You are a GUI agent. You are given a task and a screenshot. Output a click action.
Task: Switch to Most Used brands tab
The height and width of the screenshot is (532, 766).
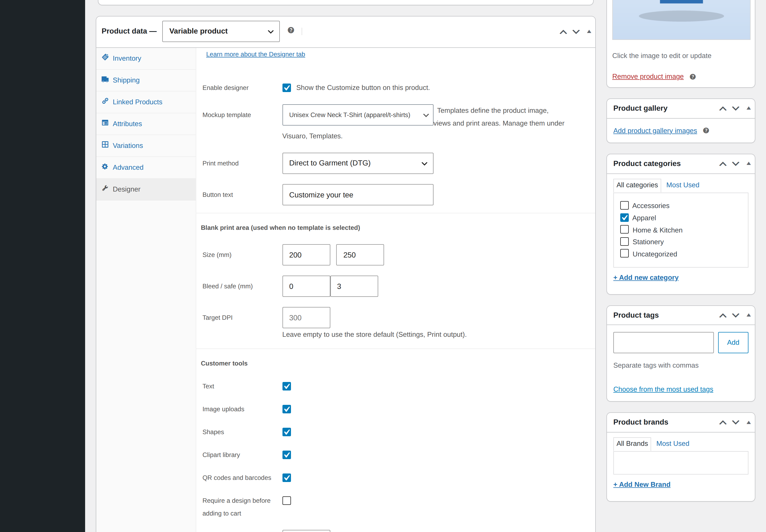[x=672, y=444]
